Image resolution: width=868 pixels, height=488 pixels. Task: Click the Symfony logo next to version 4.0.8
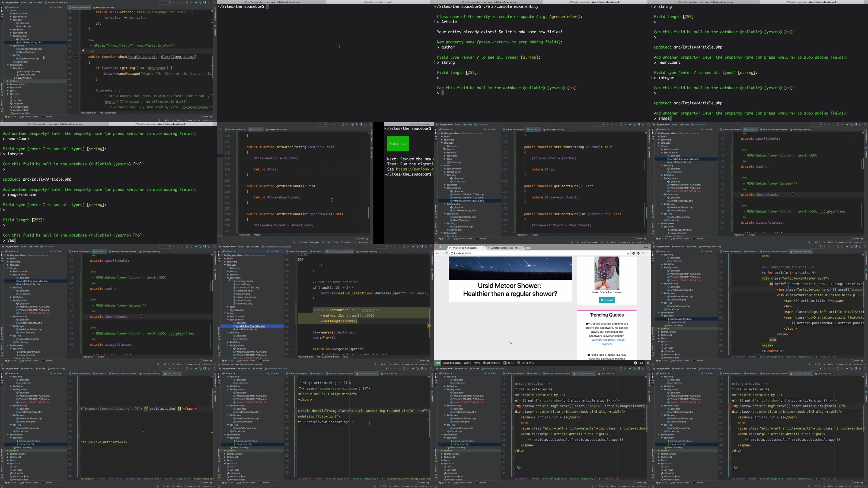635,363
